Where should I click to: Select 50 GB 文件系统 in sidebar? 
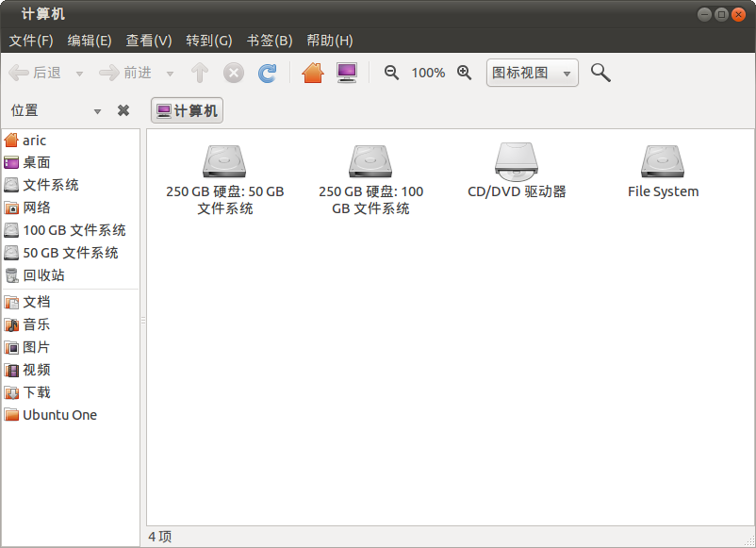pos(71,253)
